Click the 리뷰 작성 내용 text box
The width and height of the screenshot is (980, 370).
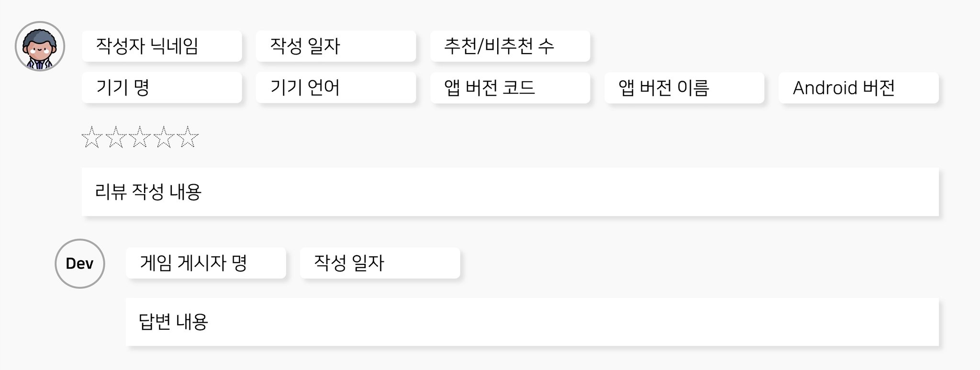tap(510, 192)
